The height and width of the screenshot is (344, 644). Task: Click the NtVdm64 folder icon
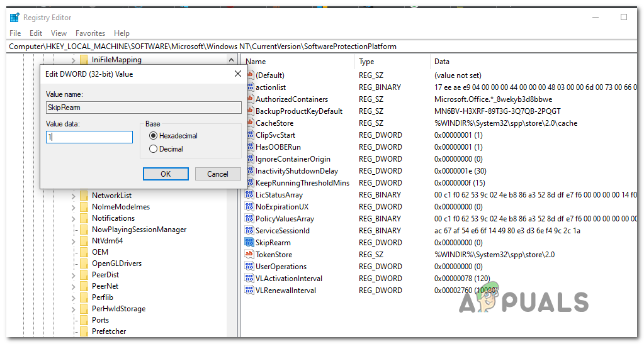point(84,241)
